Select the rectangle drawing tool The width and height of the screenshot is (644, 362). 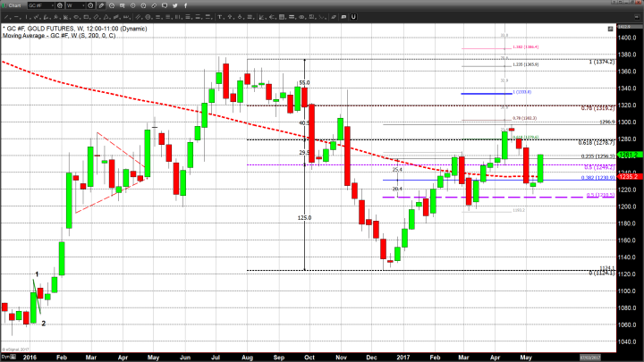tap(86, 17)
